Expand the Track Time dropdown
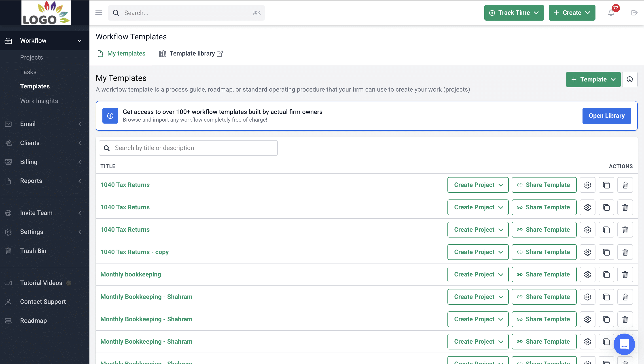Image resolution: width=644 pixels, height=364 pixels. (514, 13)
